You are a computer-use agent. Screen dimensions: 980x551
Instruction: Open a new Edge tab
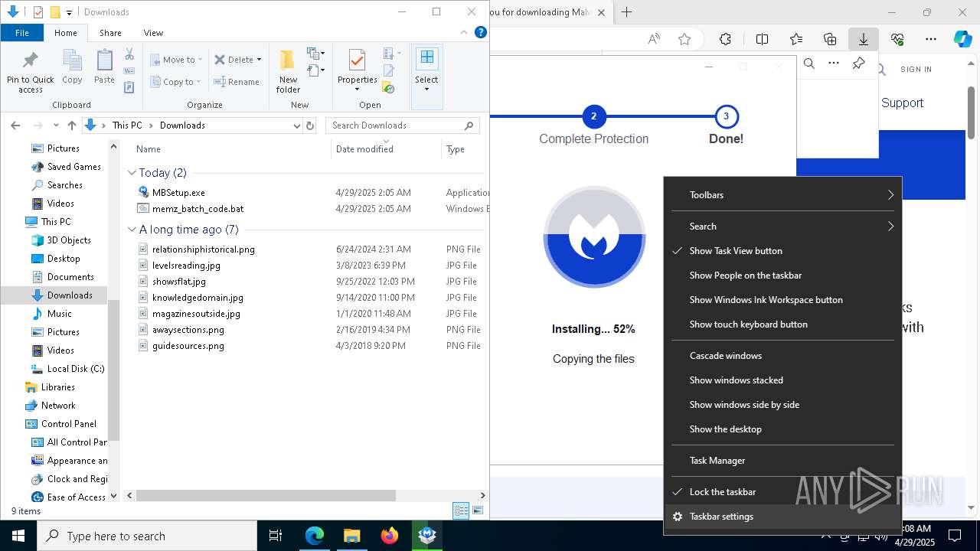pos(626,12)
